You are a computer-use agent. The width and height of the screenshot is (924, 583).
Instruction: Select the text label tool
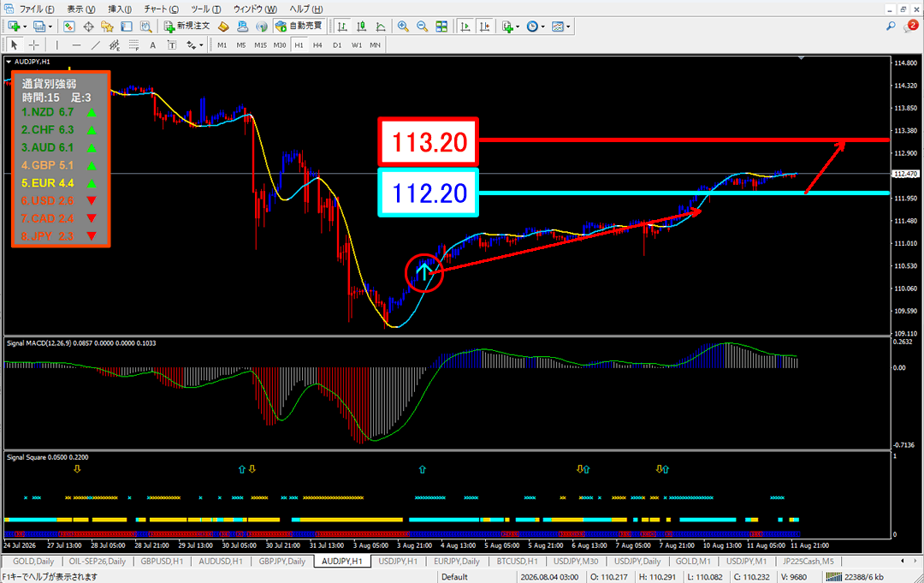[x=171, y=45]
